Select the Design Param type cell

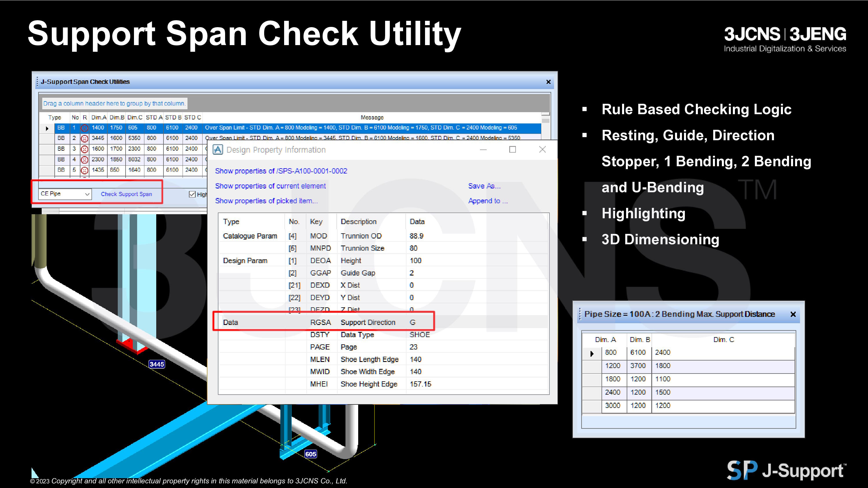click(245, 261)
